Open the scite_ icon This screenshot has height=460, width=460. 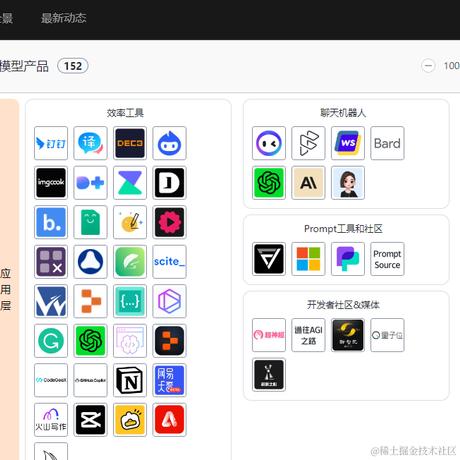169,262
